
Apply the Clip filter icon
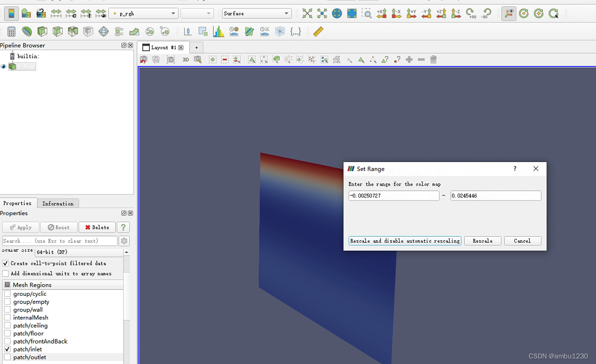click(42, 32)
